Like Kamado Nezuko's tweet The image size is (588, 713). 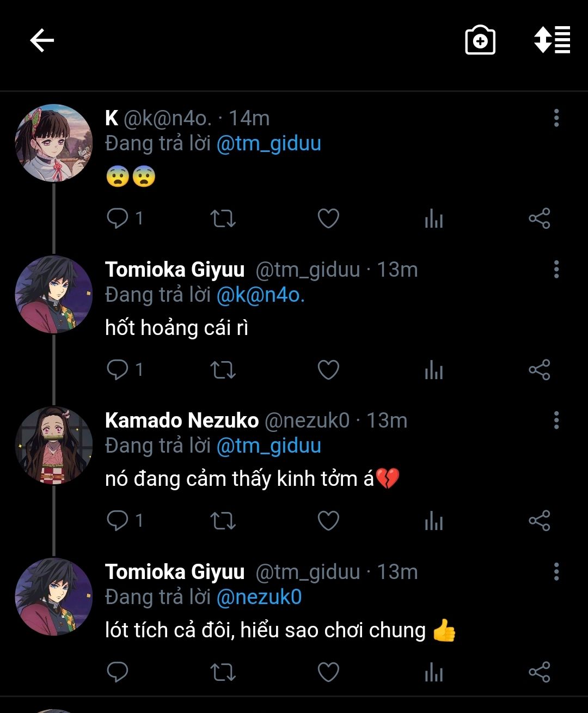(328, 521)
